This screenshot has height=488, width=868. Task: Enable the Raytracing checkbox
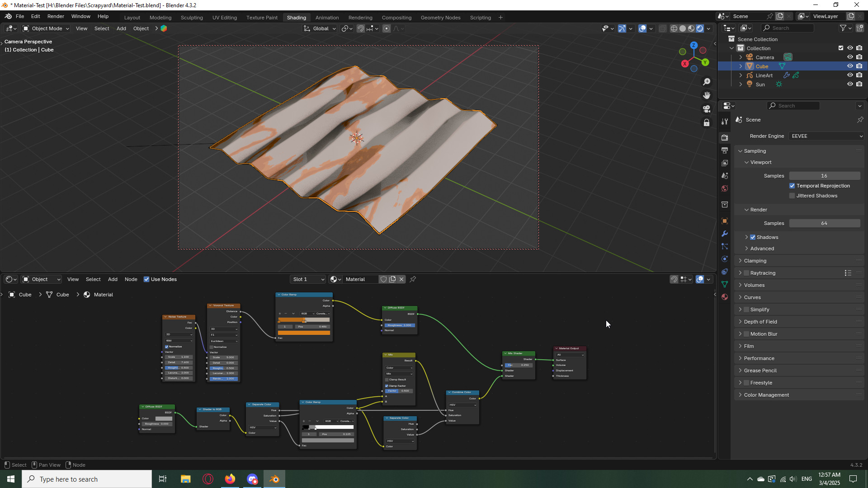(x=746, y=273)
